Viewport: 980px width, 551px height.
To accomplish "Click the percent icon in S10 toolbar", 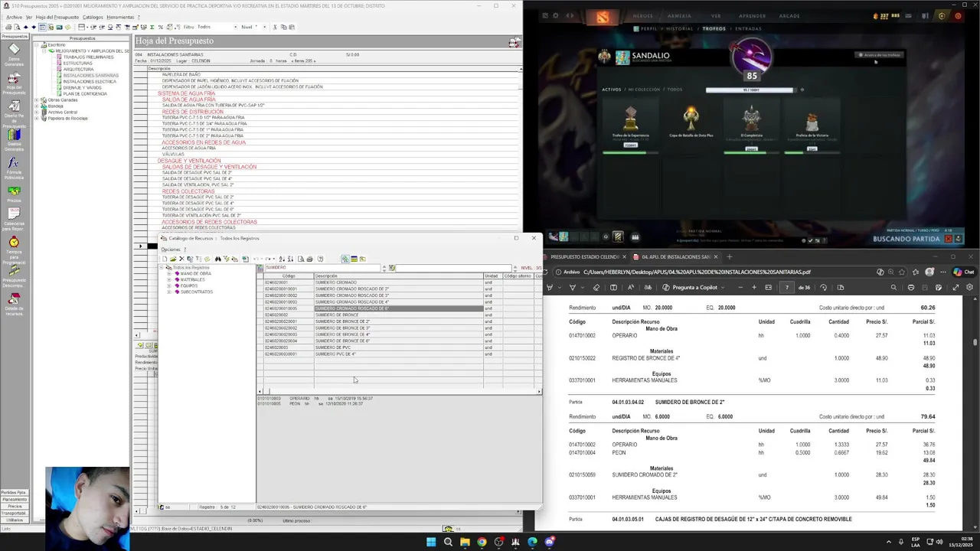I will coord(160,27).
